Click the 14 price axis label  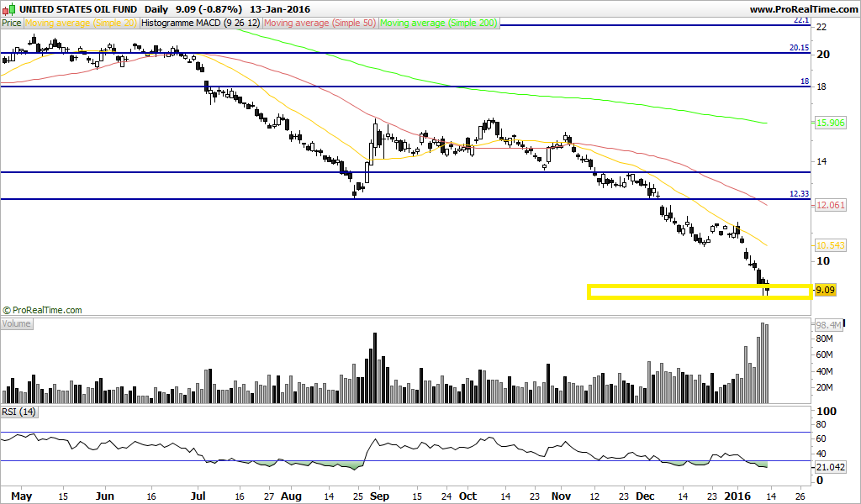[822, 162]
